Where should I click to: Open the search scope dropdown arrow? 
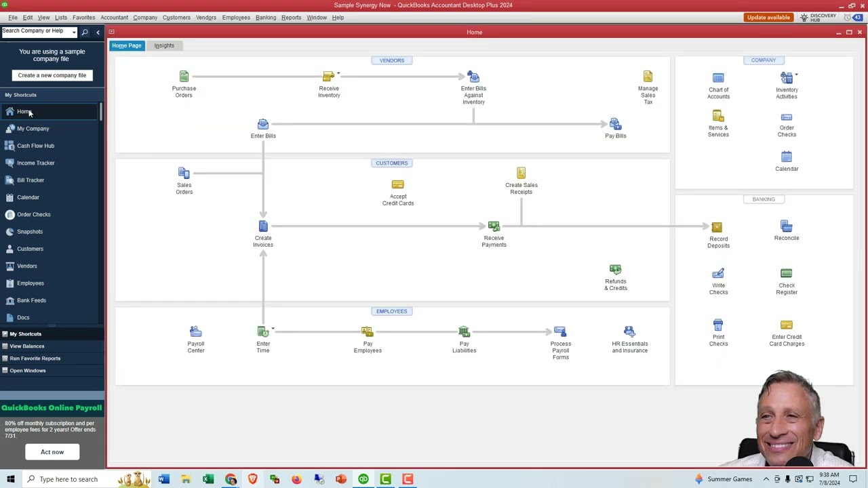[73, 32]
